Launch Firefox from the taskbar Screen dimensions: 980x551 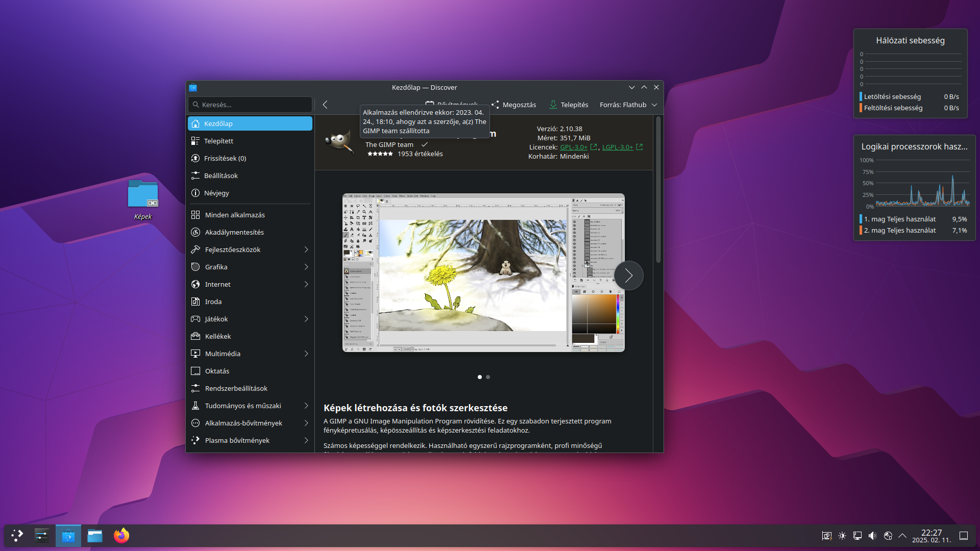[121, 536]
